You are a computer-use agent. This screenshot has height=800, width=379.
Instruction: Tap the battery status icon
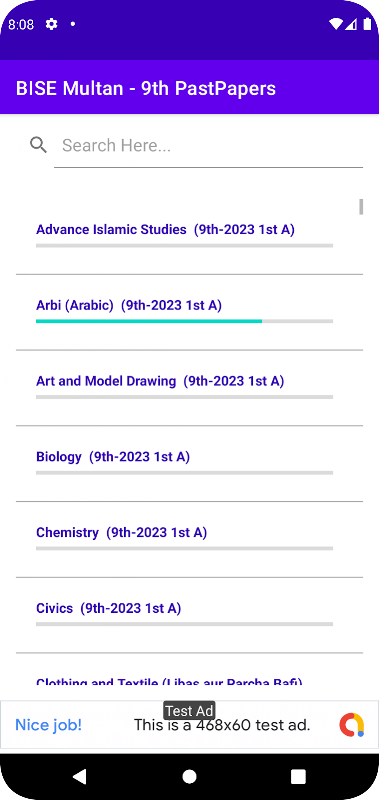367,24
